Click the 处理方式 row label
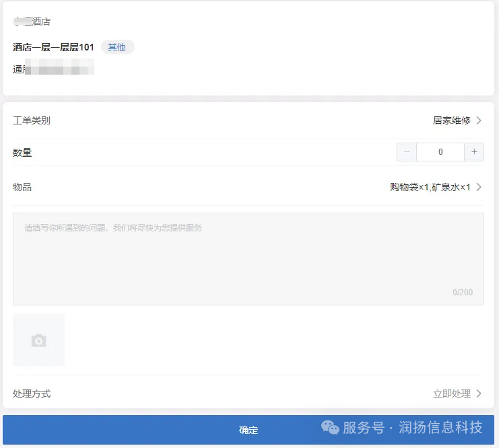The height and width of the screenshot is (448, 499). click(x=32, y=394)
